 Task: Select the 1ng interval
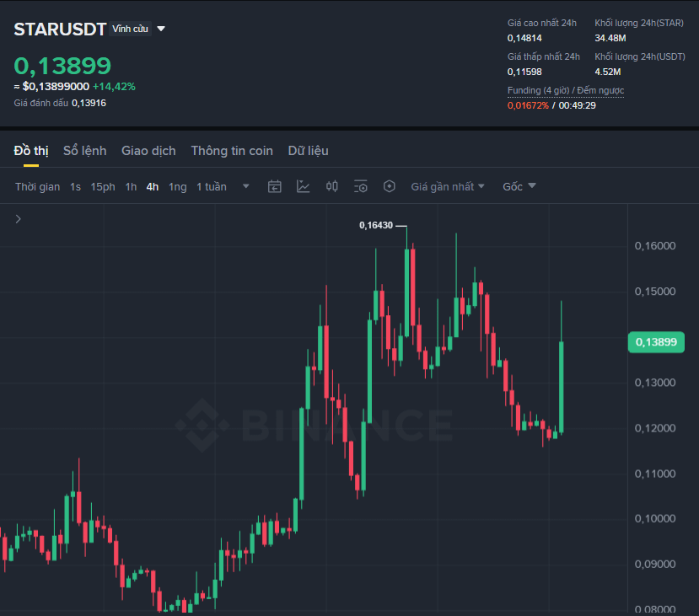pos(177,186)
